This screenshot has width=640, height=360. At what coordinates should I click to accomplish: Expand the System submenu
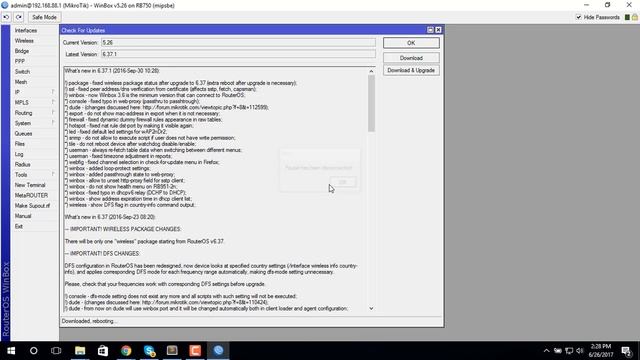click(35, 123)
